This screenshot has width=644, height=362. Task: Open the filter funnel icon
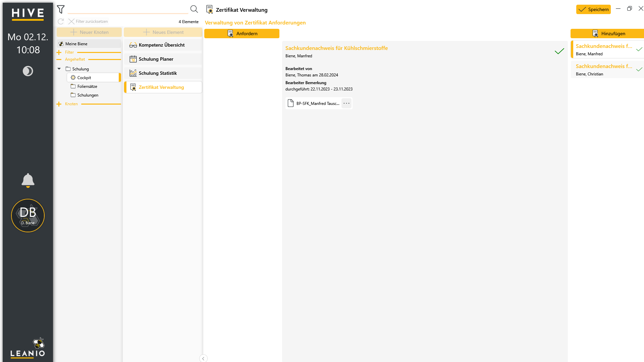point(61,9)
